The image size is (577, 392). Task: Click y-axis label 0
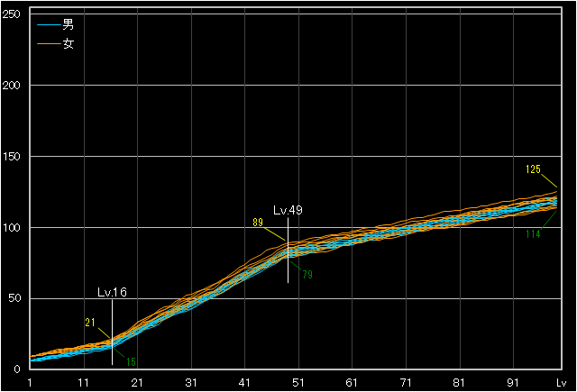tap(17, 369)
